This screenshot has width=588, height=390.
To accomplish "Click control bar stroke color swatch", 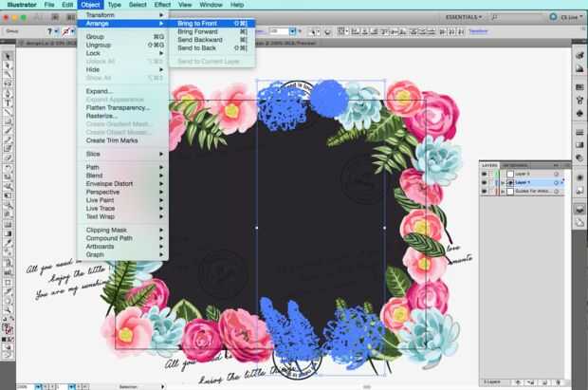I will [65, 31].
